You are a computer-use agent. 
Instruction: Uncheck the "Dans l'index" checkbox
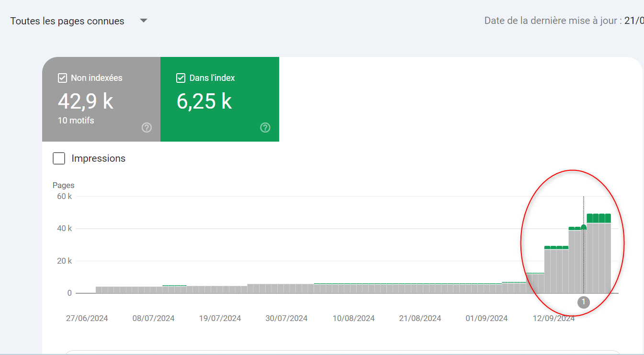[181, 78]
